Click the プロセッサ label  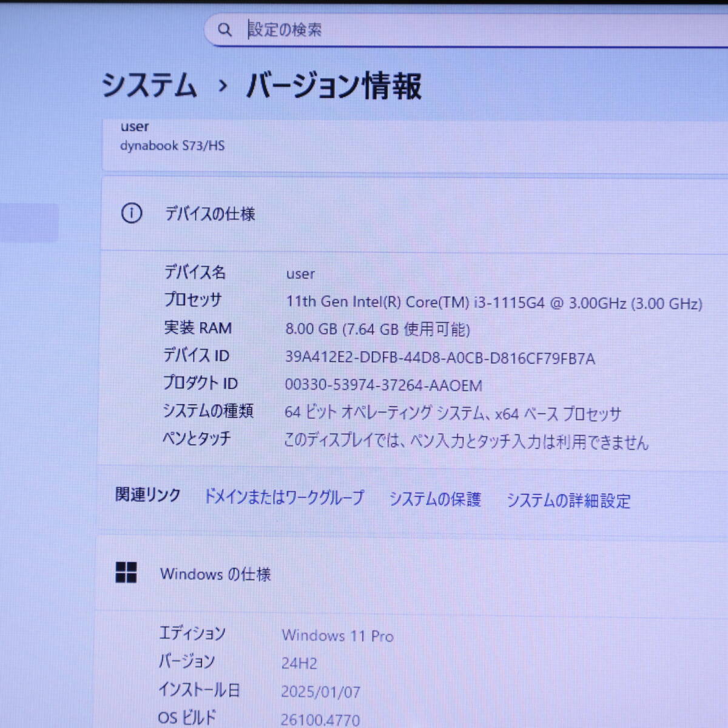(193, 300)
